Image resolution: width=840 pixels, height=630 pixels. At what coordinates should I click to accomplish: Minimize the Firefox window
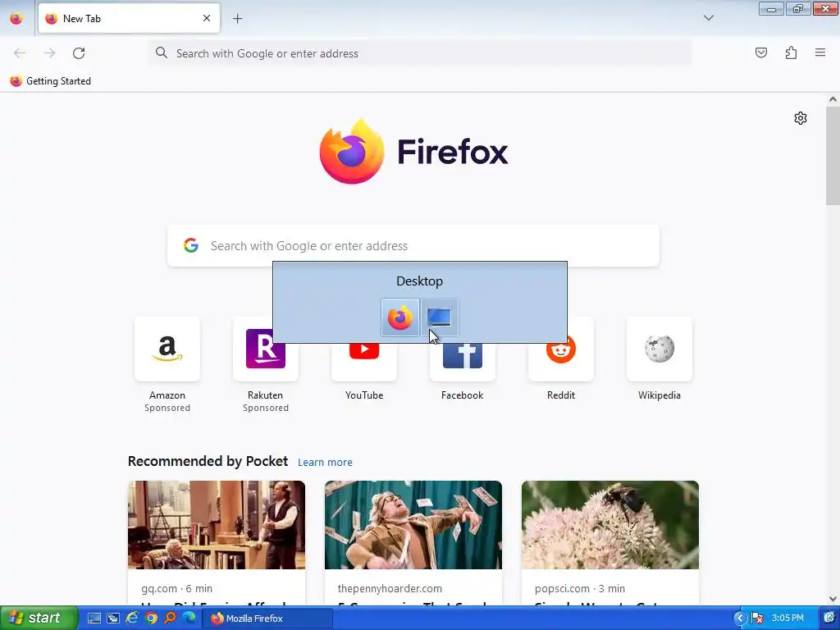point(771,9)
